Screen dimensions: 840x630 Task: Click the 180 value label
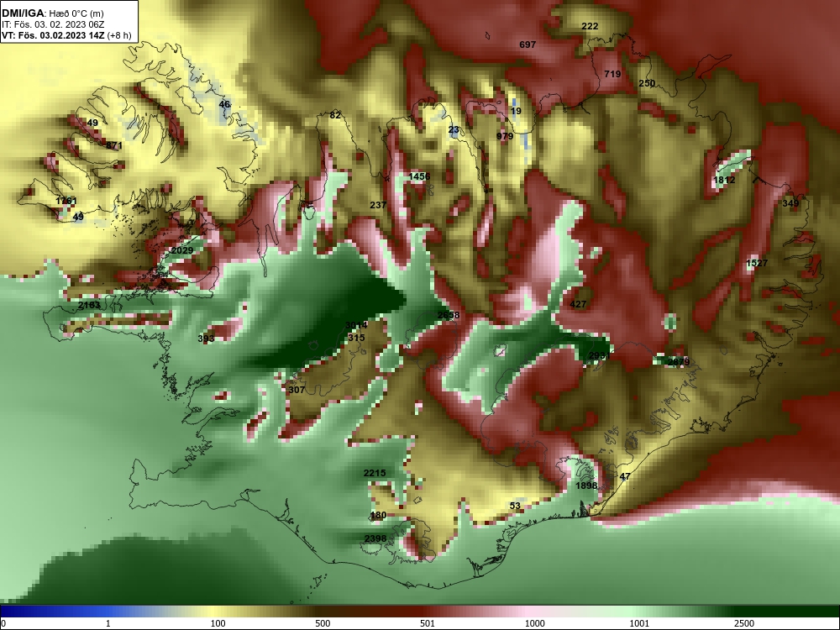[378, 516]
